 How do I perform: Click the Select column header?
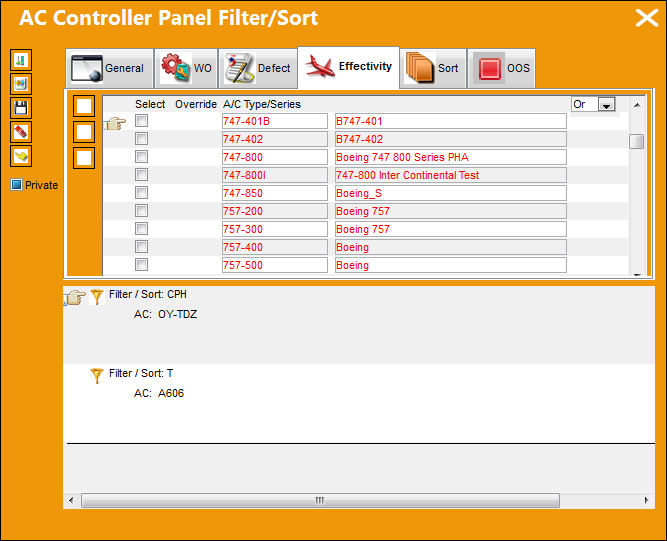click(150, 104)
